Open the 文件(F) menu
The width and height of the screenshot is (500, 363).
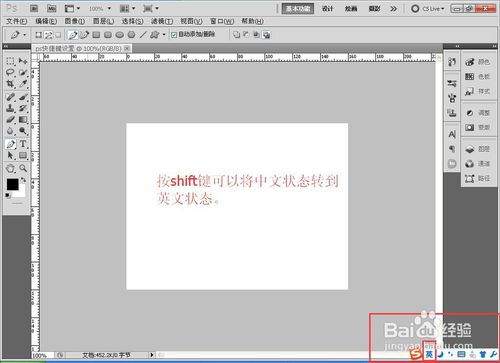click(x=17, y=21)
